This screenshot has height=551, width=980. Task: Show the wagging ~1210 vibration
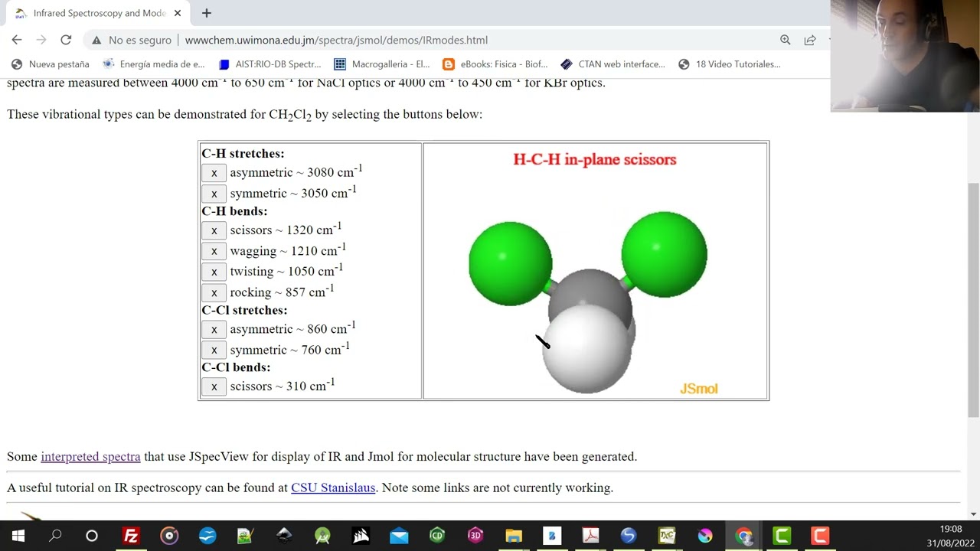(x=214, y=251)
